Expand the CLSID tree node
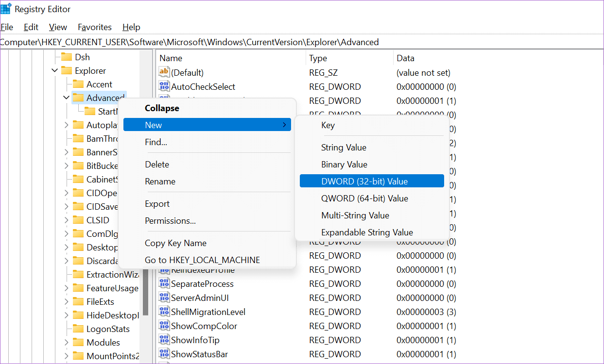 click(66, 220)
